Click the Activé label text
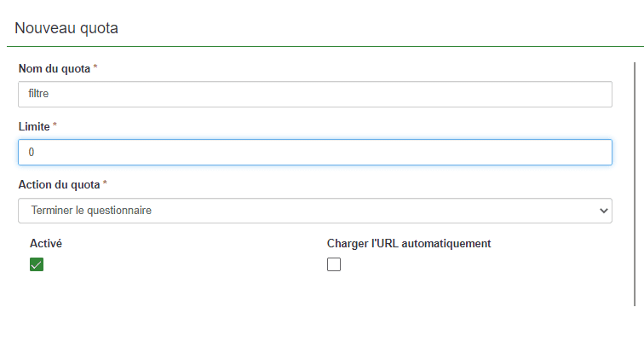This screenshot has height=342, width=644. [x=46, y=244]
